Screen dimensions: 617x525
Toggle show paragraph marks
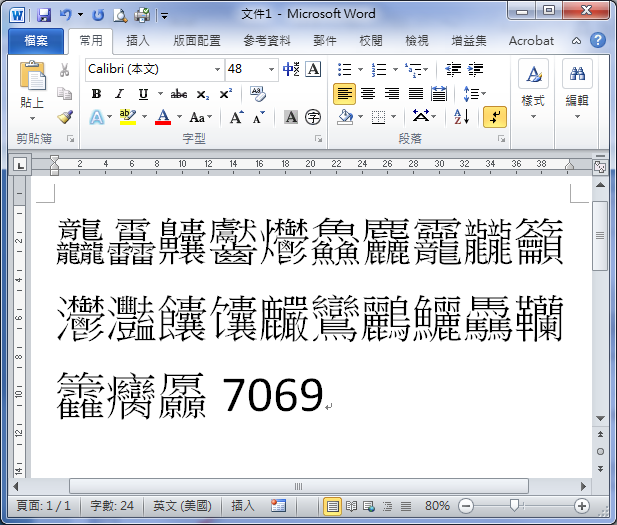pyautogui.click(x=495, y=117)
